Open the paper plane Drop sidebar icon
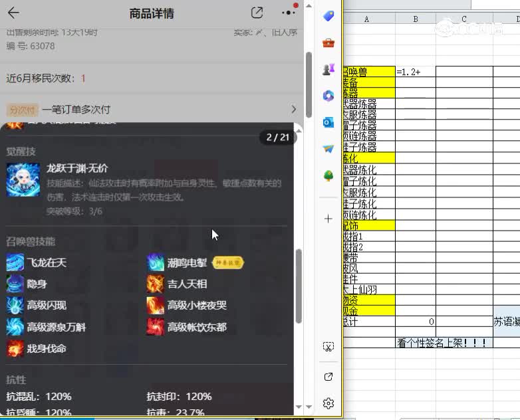 point(328,149)
